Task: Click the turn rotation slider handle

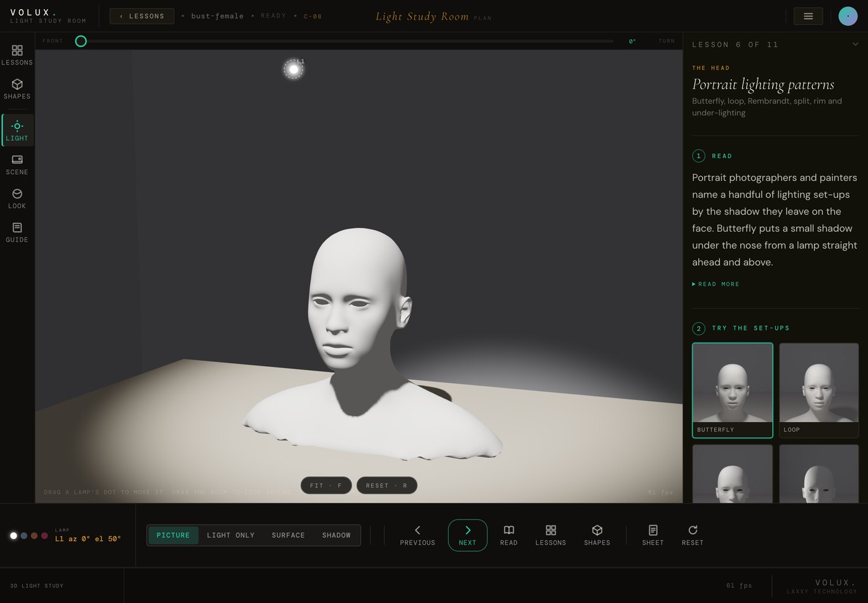Action: (x=81, y=41)
